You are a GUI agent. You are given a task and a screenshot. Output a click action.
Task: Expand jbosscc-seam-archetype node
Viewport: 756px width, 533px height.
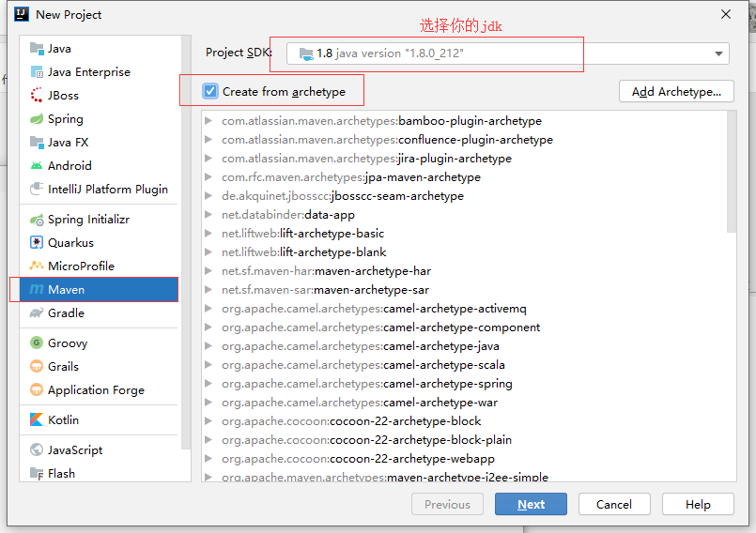click(x=208, y=196)
